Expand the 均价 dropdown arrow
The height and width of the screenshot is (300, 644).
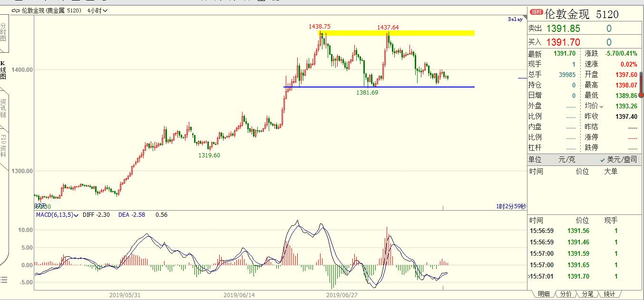tap(601, 106)
